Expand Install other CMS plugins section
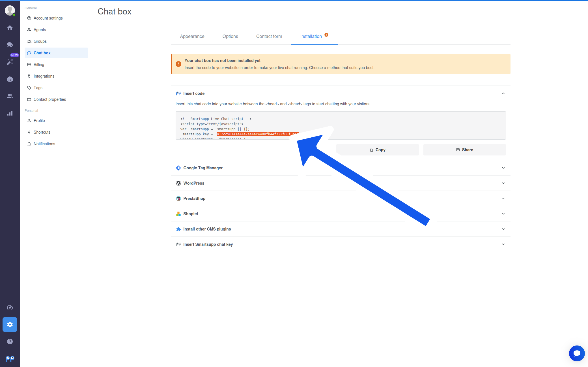Viewport: 588px width, 367px height. point(503,229)
